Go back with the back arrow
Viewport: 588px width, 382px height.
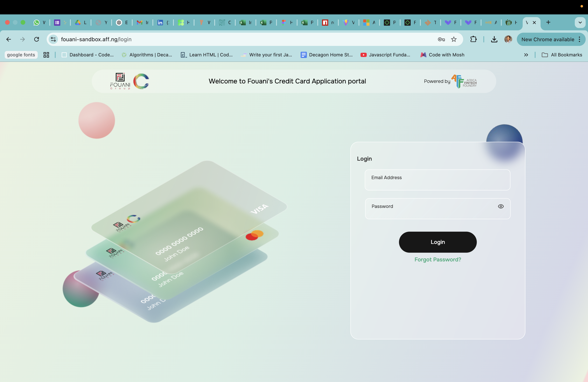pos(9,39)
